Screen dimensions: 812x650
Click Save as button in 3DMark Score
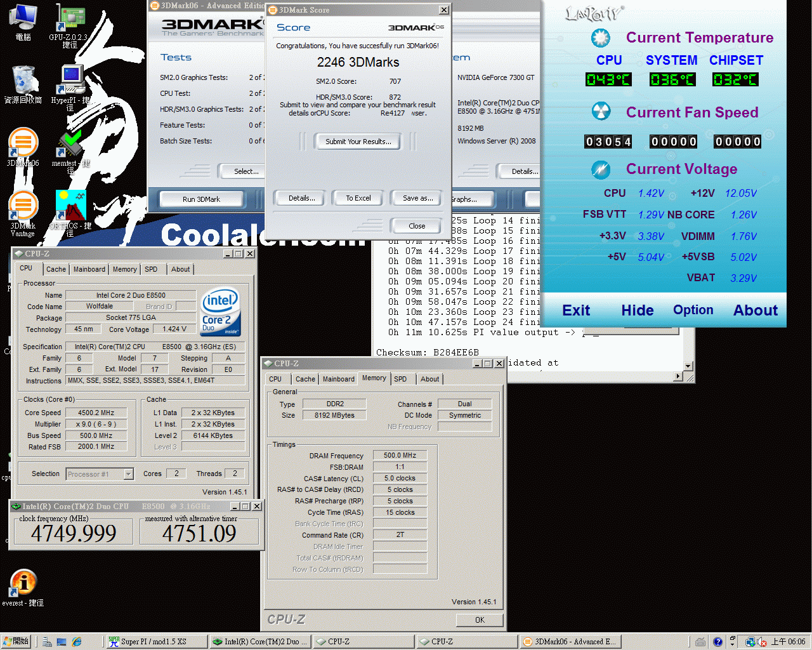pos(417,198)
